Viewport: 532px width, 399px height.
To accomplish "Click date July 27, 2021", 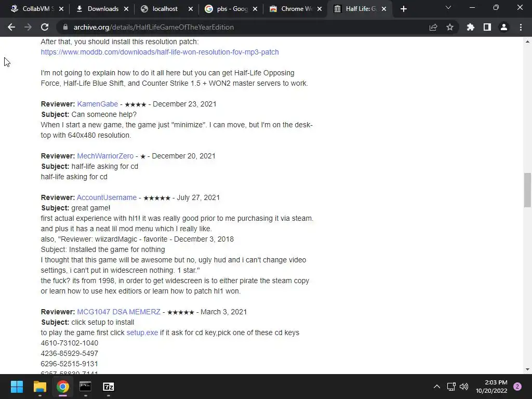I will click(198, 197).
